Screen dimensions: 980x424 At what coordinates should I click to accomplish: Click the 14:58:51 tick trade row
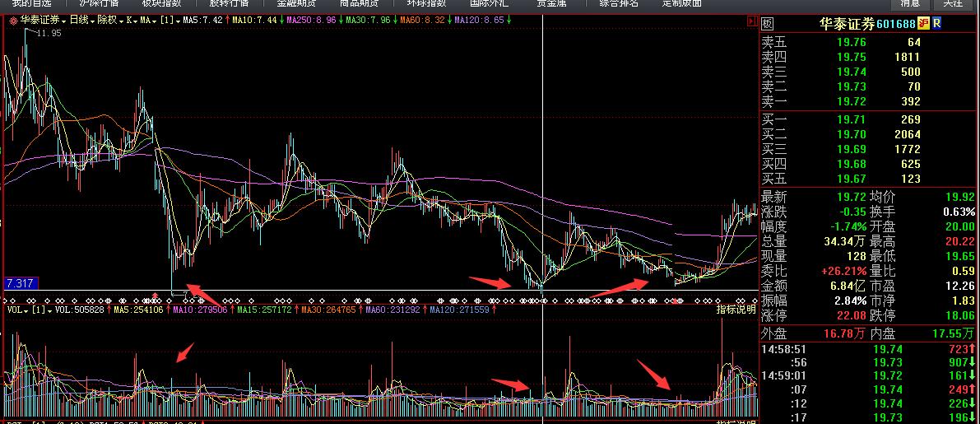[869, 350]
